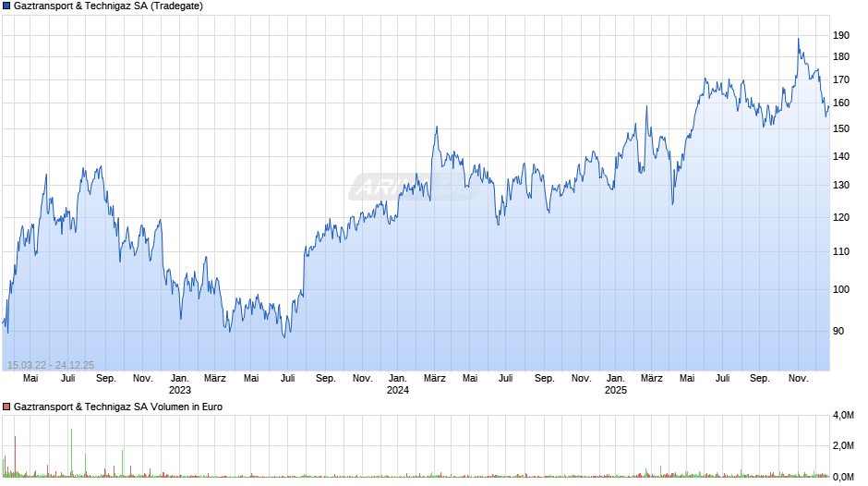
Task: Click the Volumen in Euro chart title
Action: [118, 407]
